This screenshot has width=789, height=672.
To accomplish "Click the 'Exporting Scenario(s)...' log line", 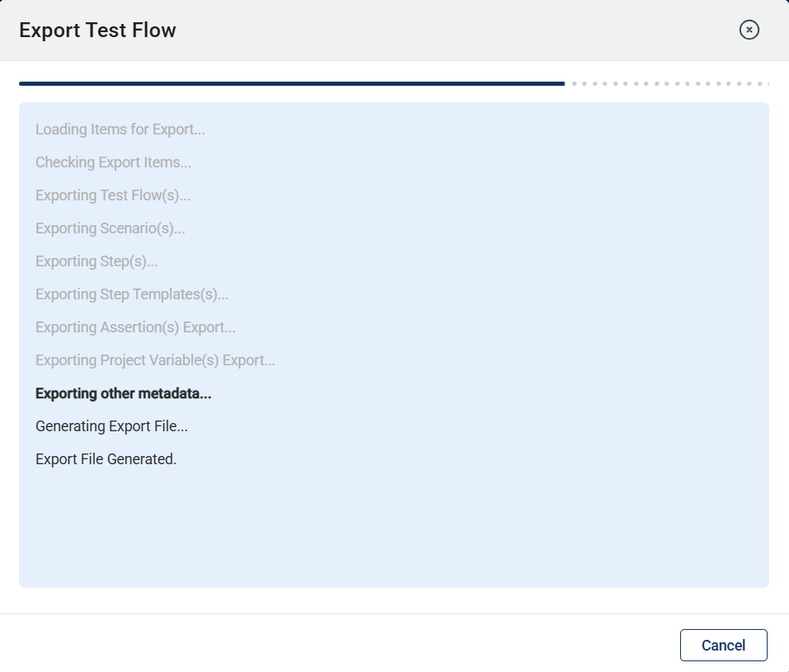I will (x=110, y=228).
